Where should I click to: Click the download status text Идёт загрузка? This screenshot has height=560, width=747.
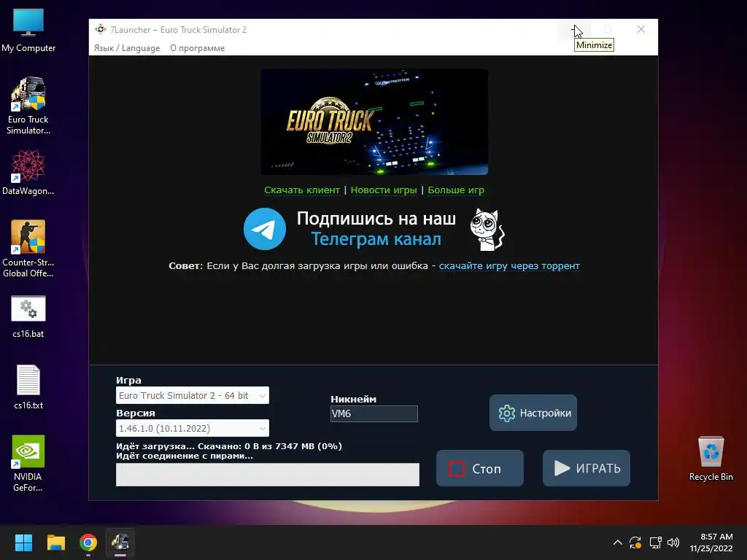tap(228, 446)
